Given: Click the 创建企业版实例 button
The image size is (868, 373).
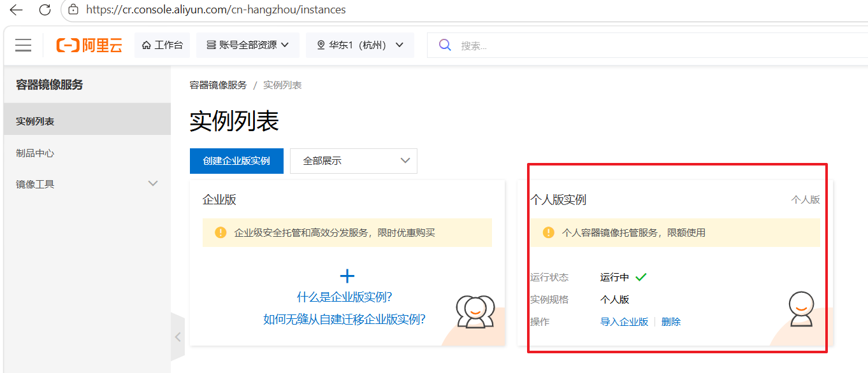Looking at the screenshot, I should pos(236,161).
